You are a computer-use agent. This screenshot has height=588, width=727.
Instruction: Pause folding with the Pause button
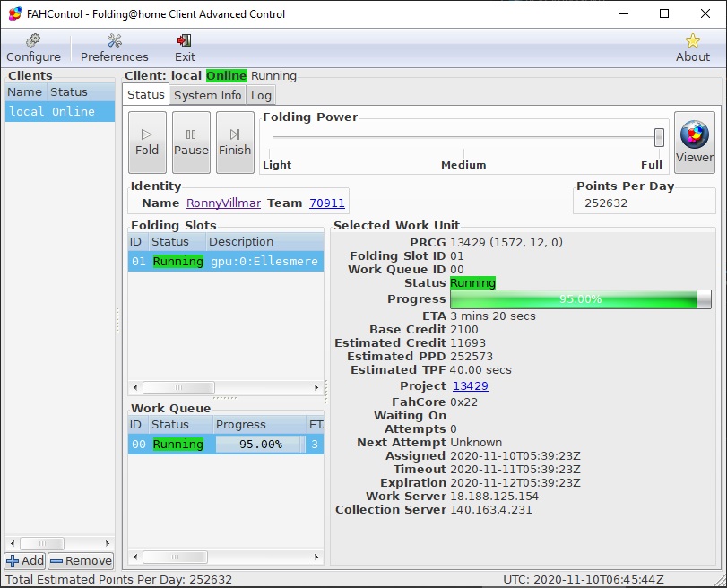pyautogui.click(x=191, y=143)
